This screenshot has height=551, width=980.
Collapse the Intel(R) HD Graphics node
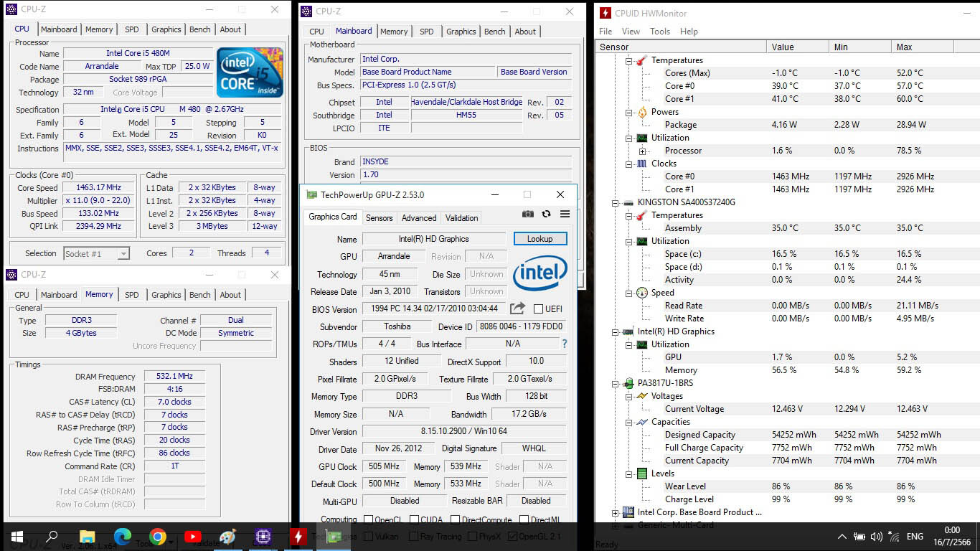point(615,331)
